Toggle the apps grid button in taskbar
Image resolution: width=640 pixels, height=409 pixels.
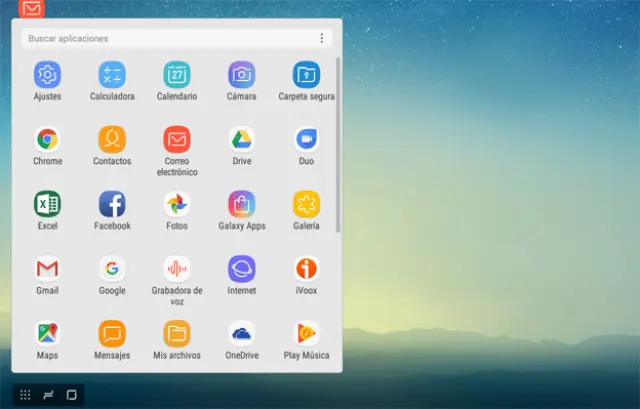(x=25, y=394)
